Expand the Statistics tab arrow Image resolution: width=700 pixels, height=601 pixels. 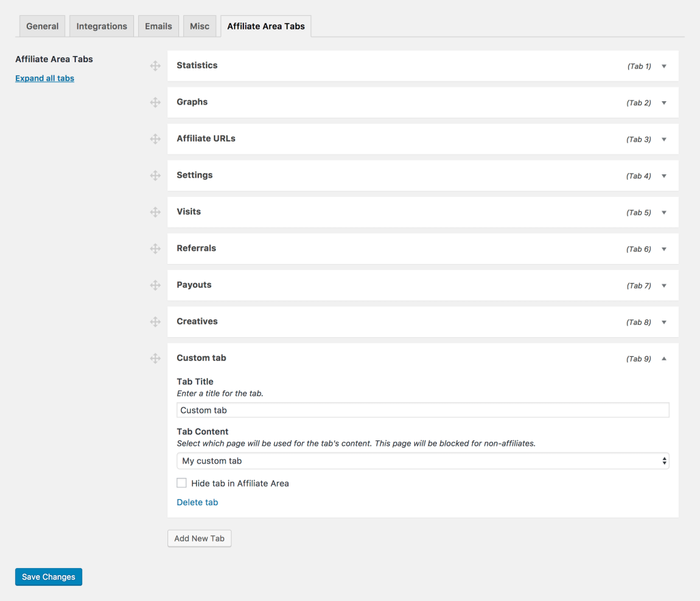[x=664, y=66]
